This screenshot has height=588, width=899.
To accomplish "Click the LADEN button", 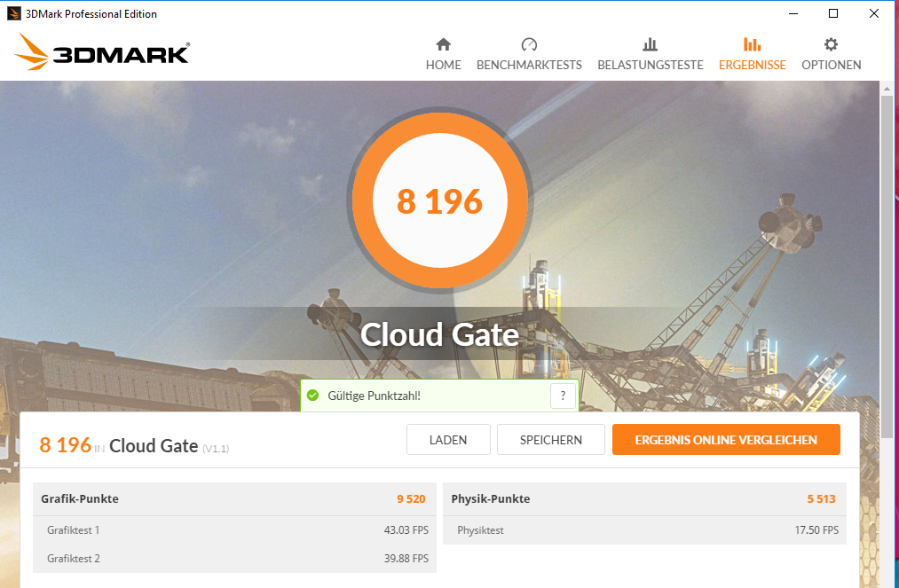I will (448, 440).
